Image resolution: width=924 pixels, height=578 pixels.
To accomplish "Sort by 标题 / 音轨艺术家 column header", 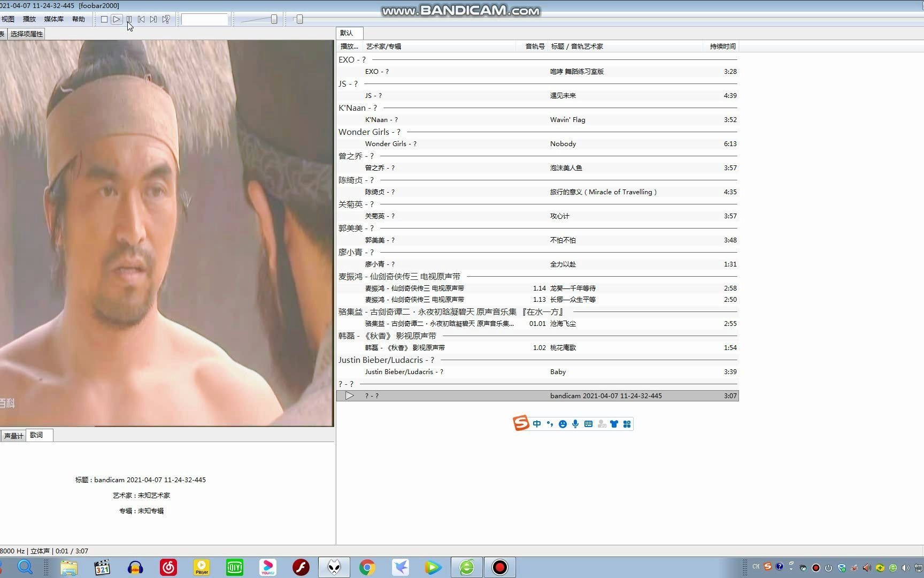I will point(626,47).
